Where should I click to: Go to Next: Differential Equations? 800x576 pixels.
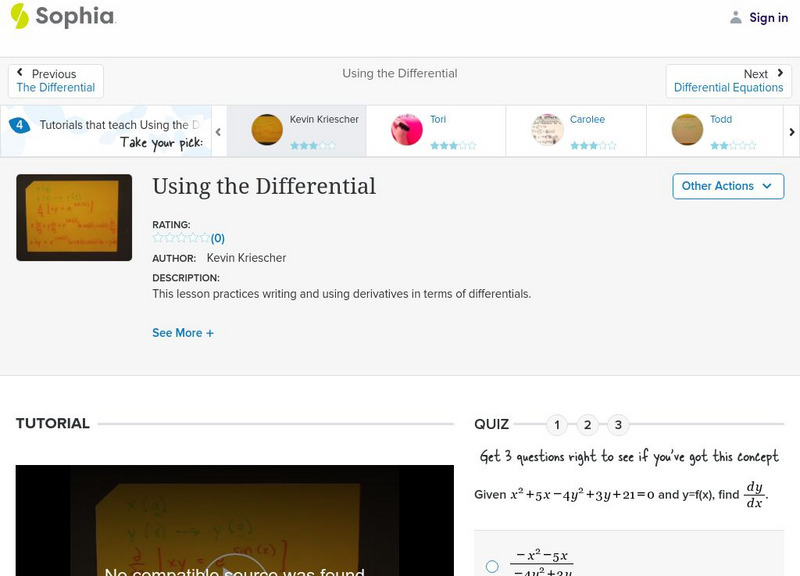pyautogui.click(x=729, y=80)
